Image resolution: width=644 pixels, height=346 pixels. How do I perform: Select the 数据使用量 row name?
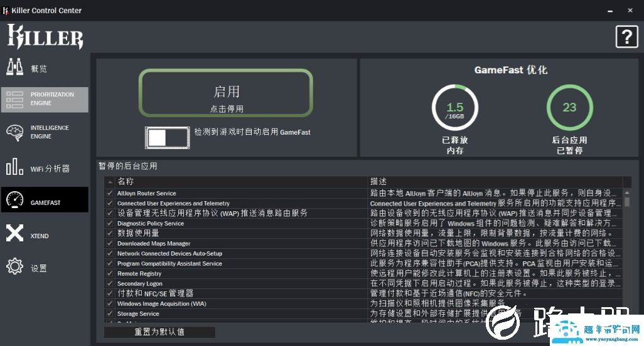click(139, 233)
